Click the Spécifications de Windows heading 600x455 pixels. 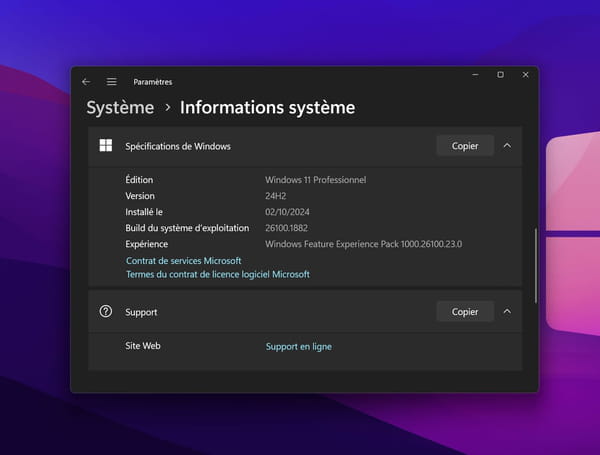(x=178, y=146)
